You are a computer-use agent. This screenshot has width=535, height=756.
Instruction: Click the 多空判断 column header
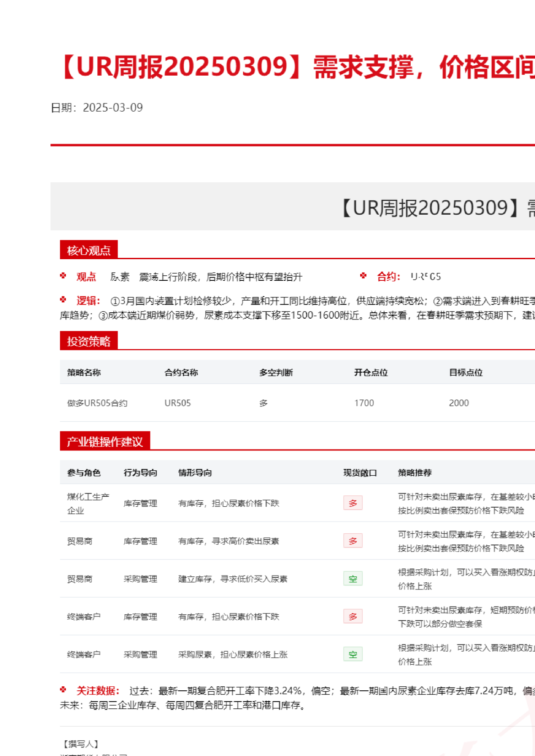point(276,373)
